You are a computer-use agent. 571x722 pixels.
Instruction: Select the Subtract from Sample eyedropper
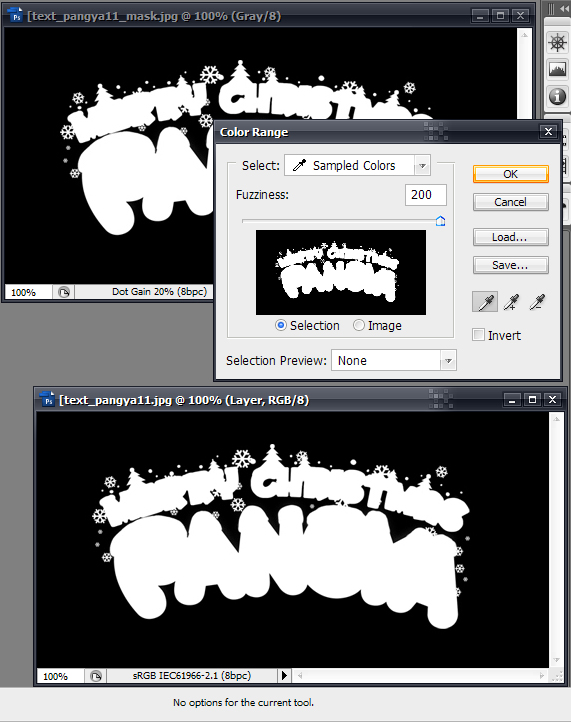(x=536, y=302)
